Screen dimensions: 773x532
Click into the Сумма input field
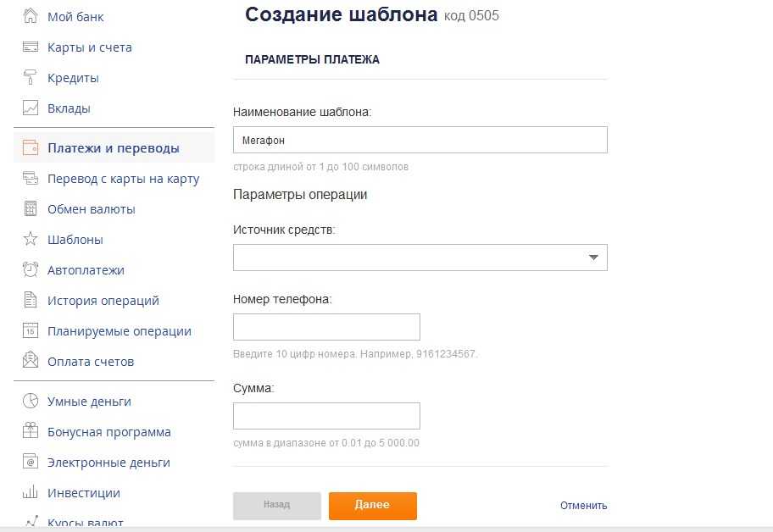coord(326,416)
